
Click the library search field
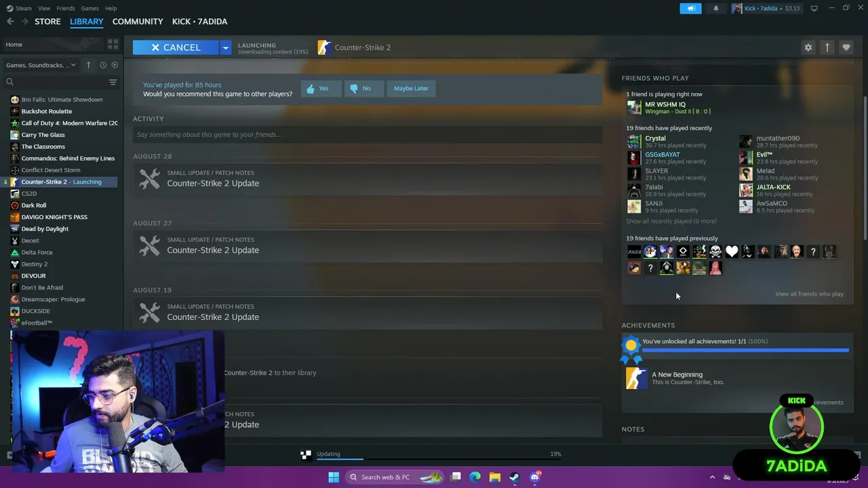point(56,82)
